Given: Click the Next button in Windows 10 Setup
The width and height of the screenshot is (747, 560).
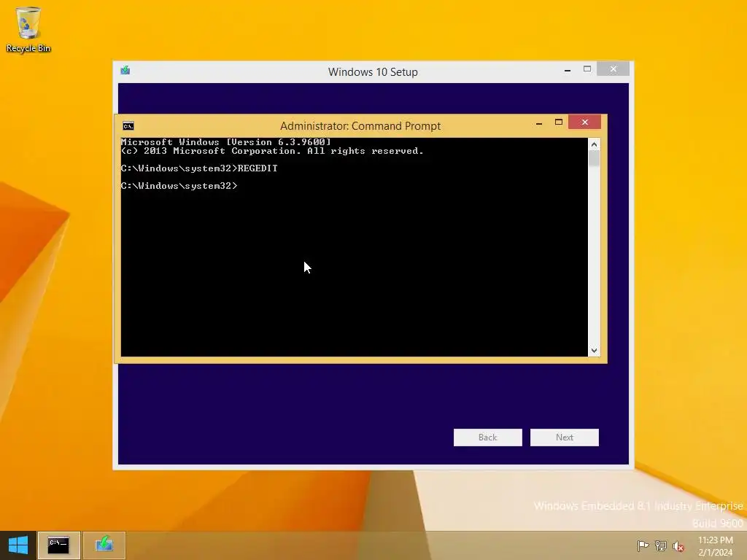Looking at the screenshot, I should (564, 437).
